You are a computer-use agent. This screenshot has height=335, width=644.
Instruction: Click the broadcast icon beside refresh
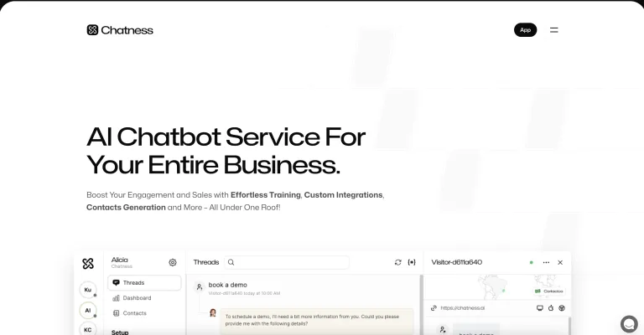click(x=412, y=262)
